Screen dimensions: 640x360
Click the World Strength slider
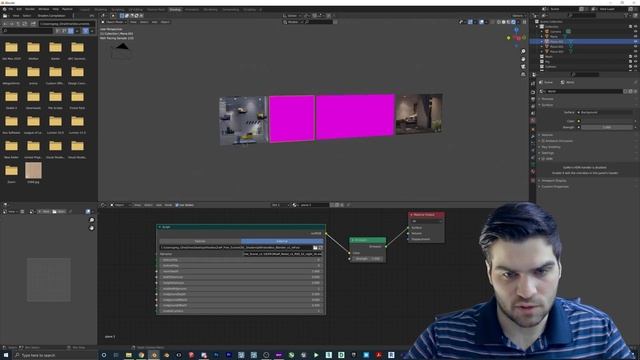click(607, 127)
